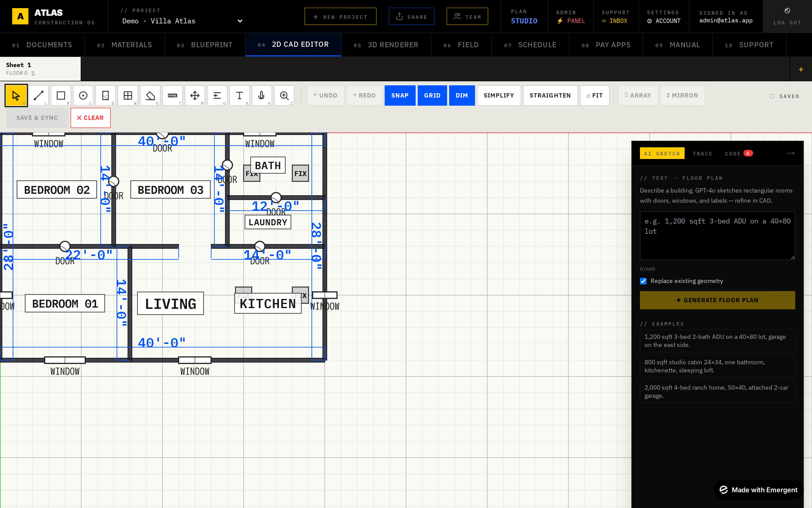Open Settings Account link
812x508 pixels.
[664, 17]
